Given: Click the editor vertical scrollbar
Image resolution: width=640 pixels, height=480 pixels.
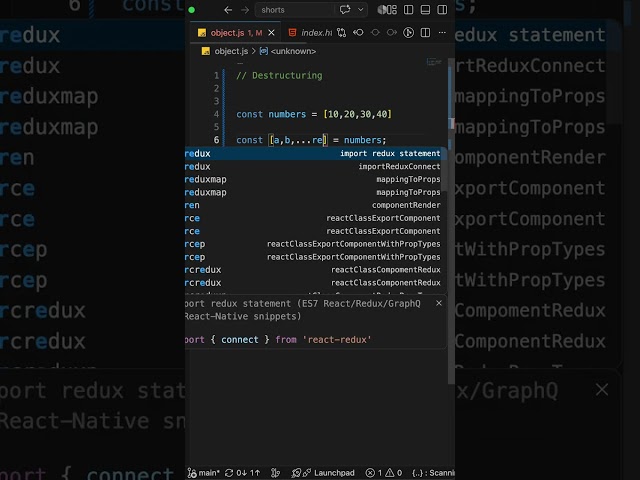Looking at the screenshot, I should coord(451,220).
